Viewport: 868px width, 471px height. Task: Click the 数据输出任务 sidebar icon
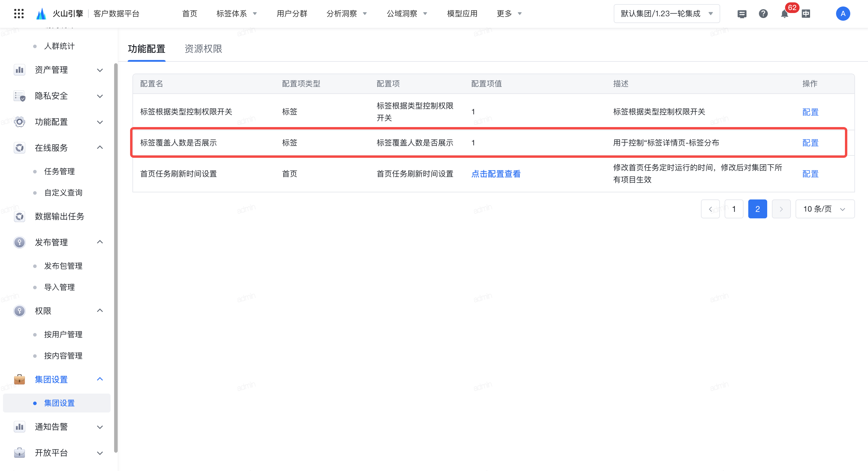[x=20, y=216]
